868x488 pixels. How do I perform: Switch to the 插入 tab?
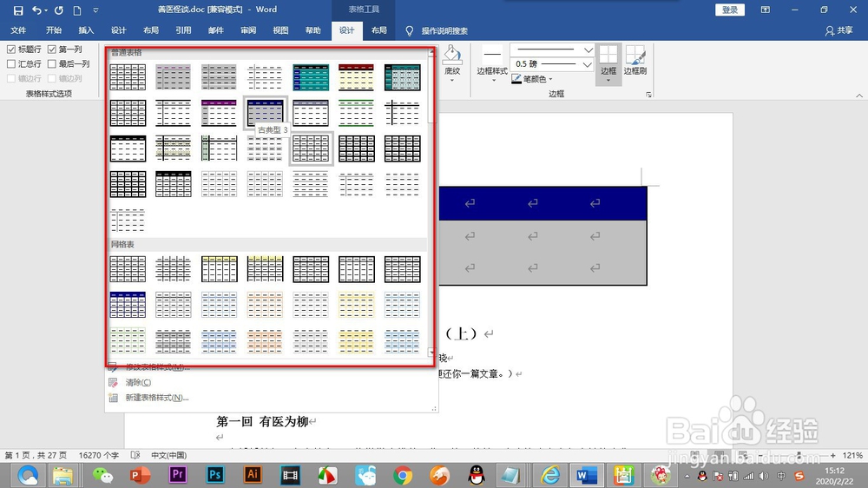pos(86,30)
